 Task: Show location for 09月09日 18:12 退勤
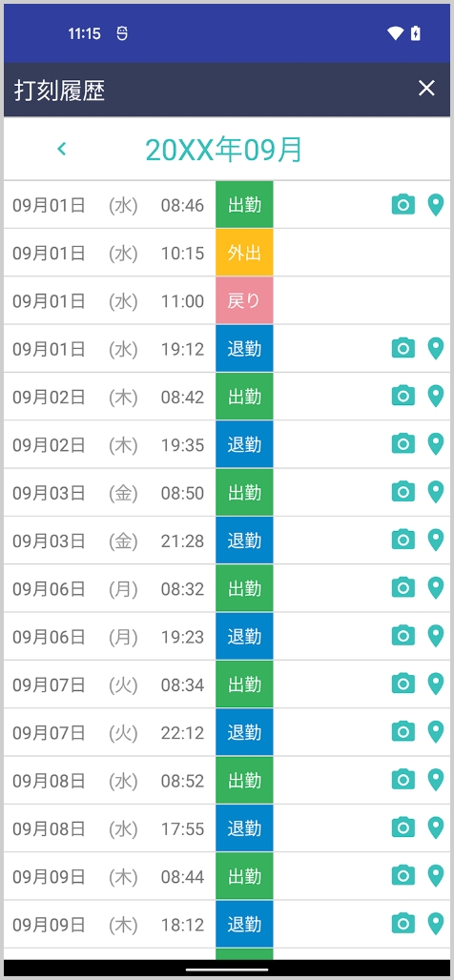pyautogui.click(x=435, y=924)
